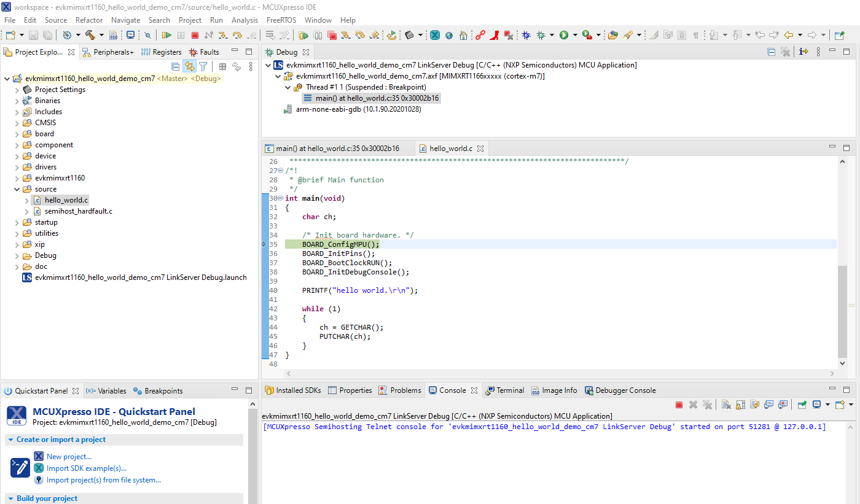This screenshot has height=504, width=860.
Task: Click the Step Over toolbar icon
Action: tap(237, 36)
